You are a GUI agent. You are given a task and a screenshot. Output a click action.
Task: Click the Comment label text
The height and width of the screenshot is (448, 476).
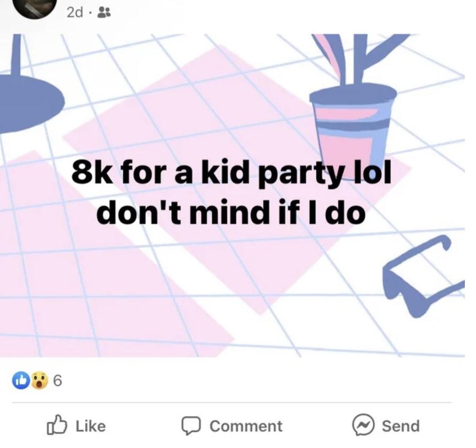[x=246, y=426]
